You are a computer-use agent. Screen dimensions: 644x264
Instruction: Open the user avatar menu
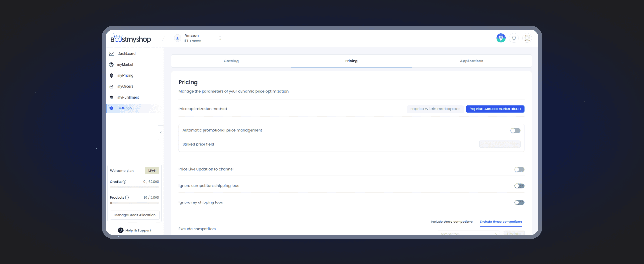(501, 38)
